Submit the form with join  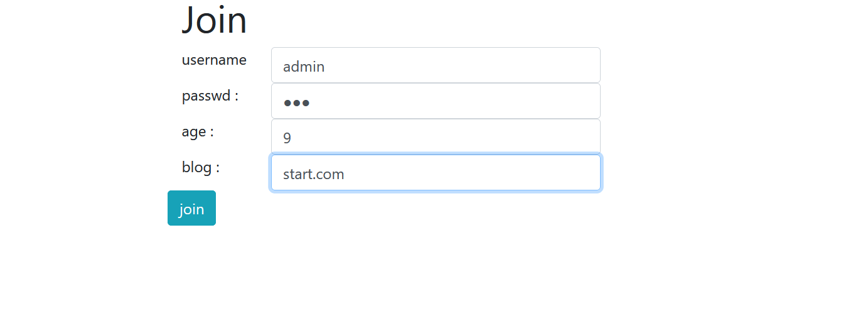click(x=191, y=208)
